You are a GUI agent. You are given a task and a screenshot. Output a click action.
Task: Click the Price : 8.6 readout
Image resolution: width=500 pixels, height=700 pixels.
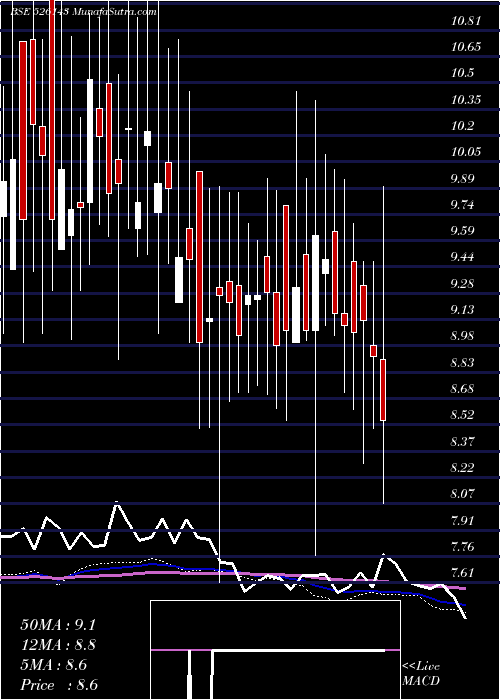[x=59, y=685]
